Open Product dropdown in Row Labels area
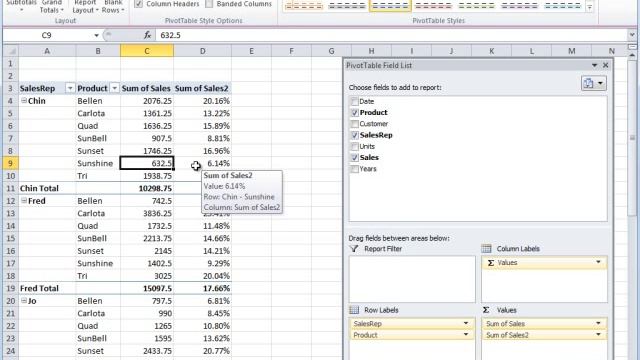 pos(466,335)
